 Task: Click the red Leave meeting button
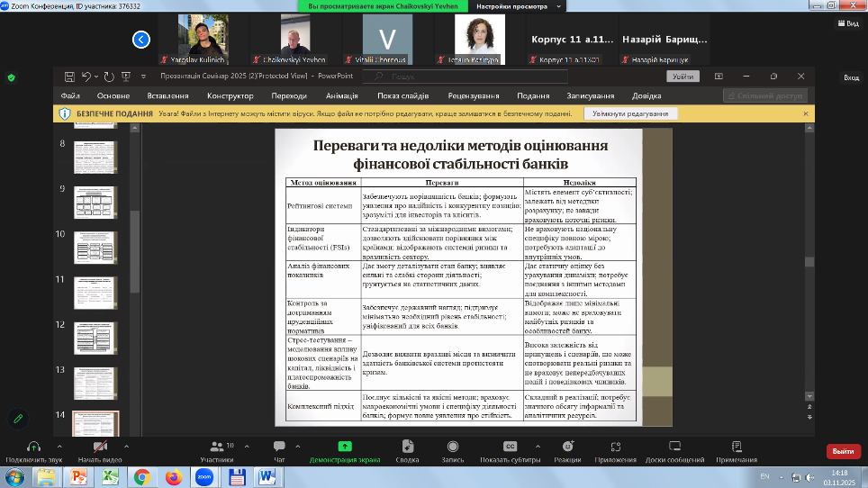point(843,451)
